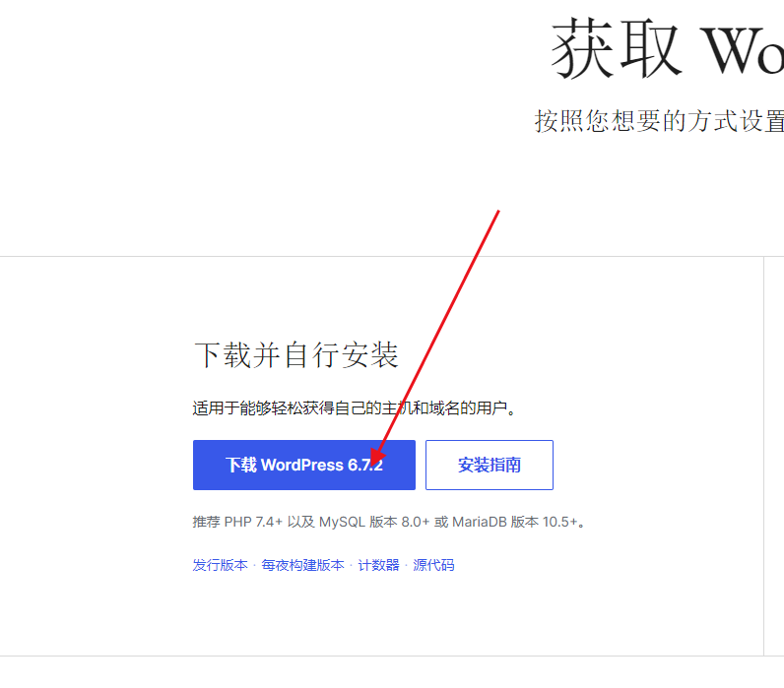The width and height of the screenshot is (784, 688).
Task: Visit the 源代码 source code link
Action: [x=433, y=565]
